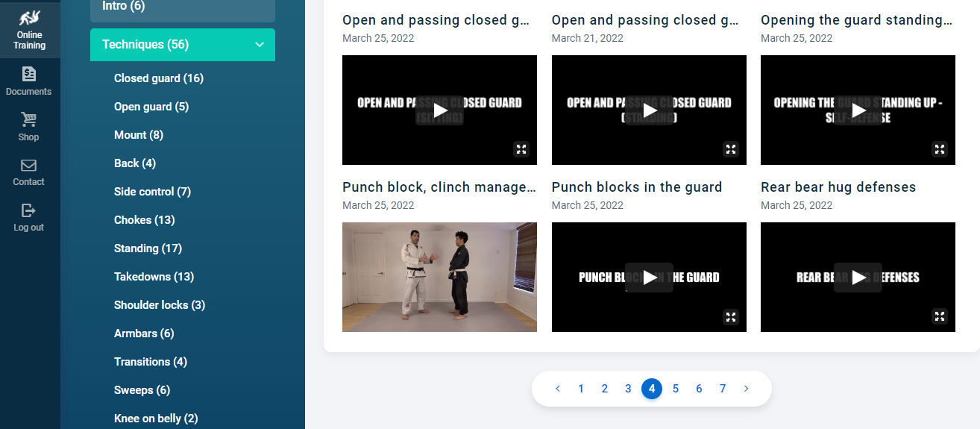
Task: Go to next page using right chevron
Action: click(746, 389)
